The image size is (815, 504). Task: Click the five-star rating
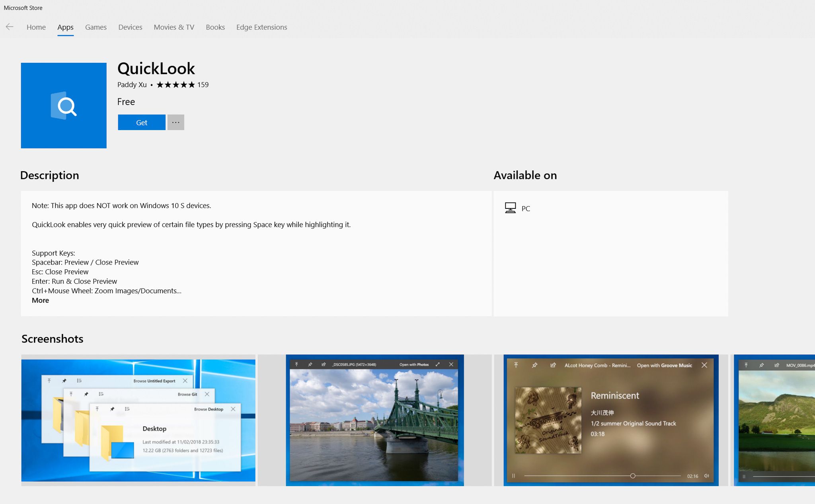[175, 85]
